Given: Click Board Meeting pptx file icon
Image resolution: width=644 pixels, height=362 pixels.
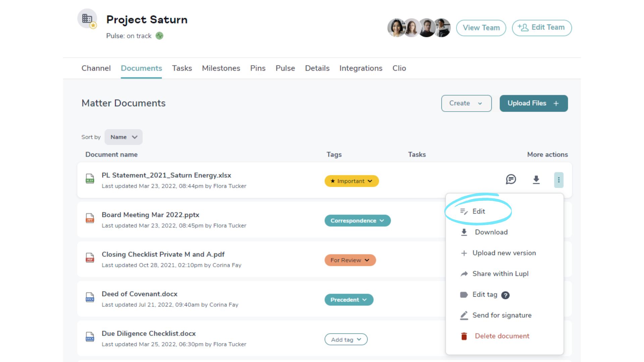Looking at the screenshot, I should 90,218.
